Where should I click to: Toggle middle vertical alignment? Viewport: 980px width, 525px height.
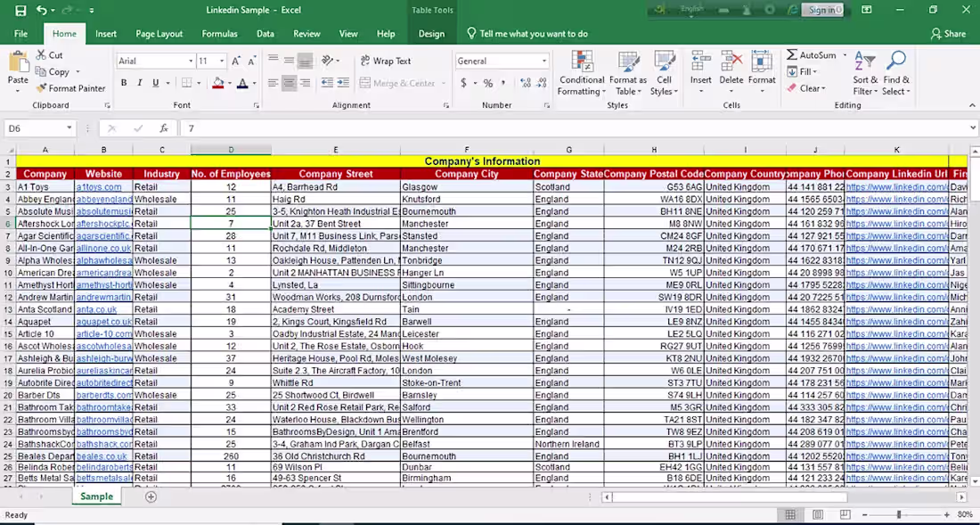coord(289,60)
